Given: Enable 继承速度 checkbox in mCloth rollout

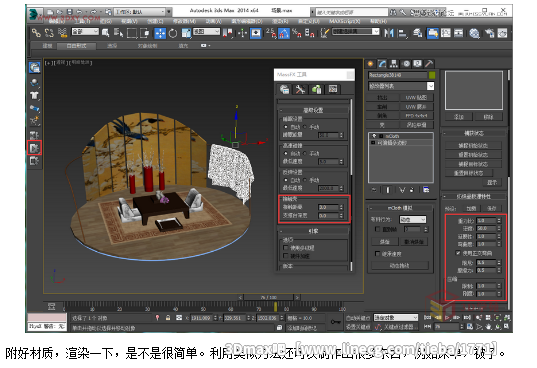Looking at the screenshot, I should (377, 254).
